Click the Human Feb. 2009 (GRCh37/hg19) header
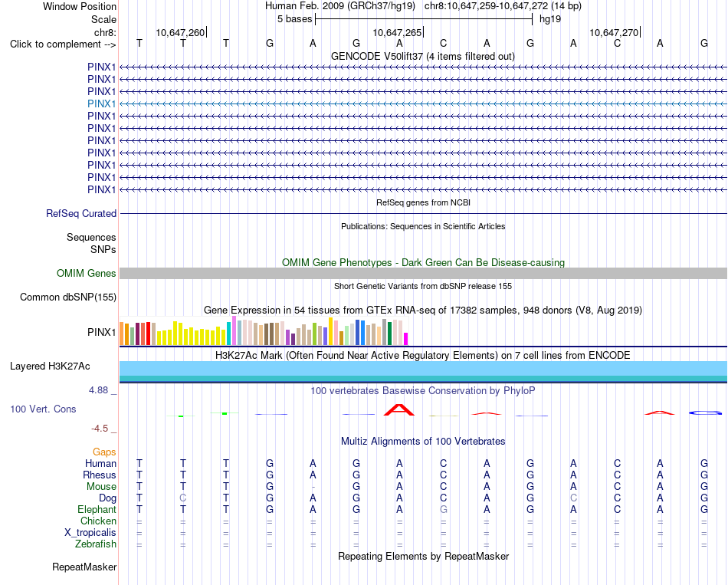This screenshot has width=728, height=585. tap(339, 6)
